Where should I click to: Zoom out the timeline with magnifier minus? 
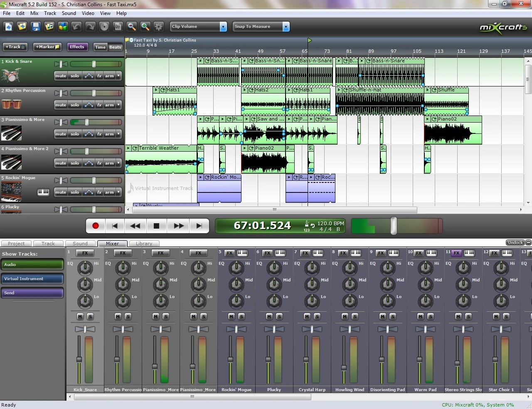pos(131,27)
